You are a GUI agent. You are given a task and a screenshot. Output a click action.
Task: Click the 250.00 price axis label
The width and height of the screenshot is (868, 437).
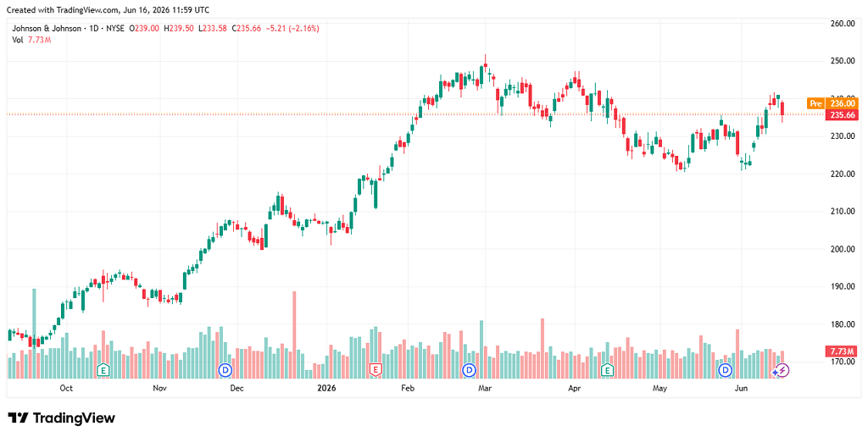point(843,61)
